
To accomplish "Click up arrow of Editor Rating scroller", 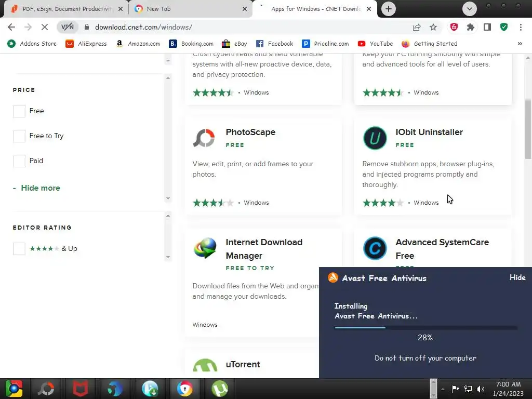I will pyautogui.click(x=168, y=216).
